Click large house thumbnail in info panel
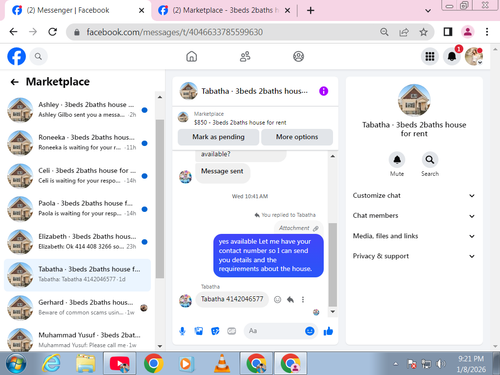 click(414, 100)
